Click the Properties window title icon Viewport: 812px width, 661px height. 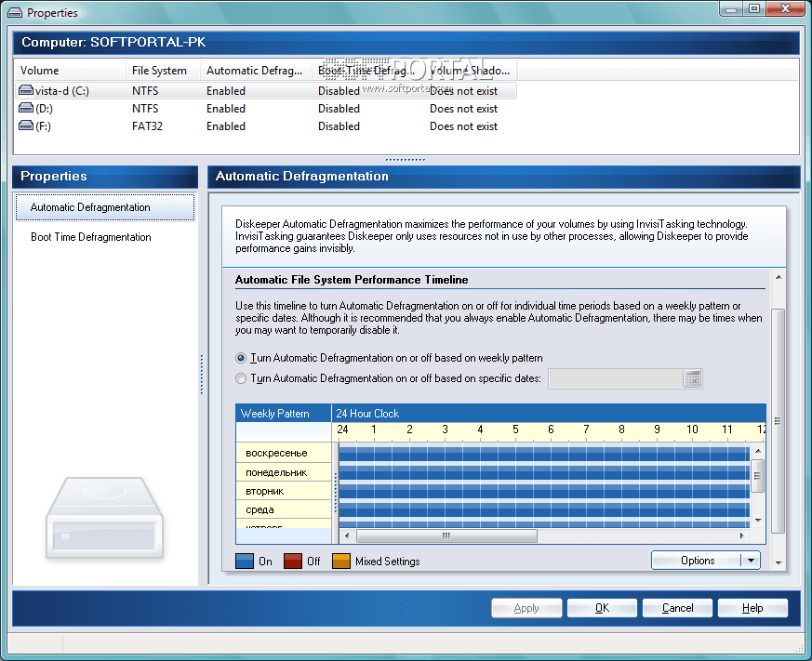(15, 13)
